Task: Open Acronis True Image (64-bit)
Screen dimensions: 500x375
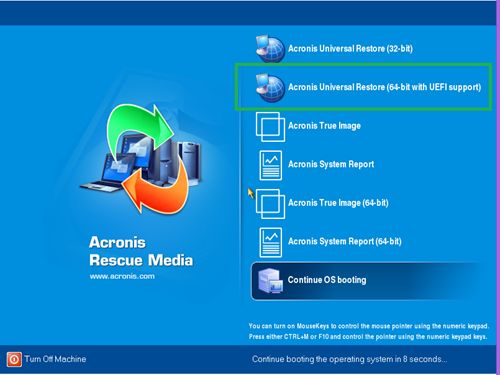Action: [338, 203]
